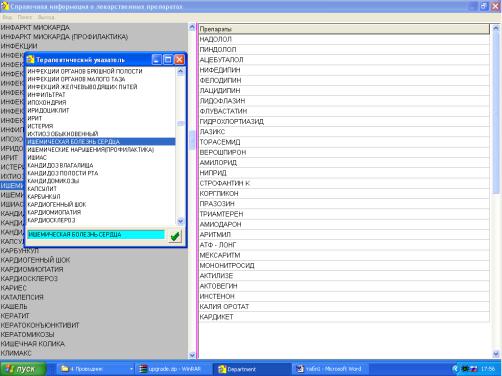Click the up arrow of main disease list scrollbar
Image resolution: width=502 pixels, height=376 pixels.
[x=192, y=27]
